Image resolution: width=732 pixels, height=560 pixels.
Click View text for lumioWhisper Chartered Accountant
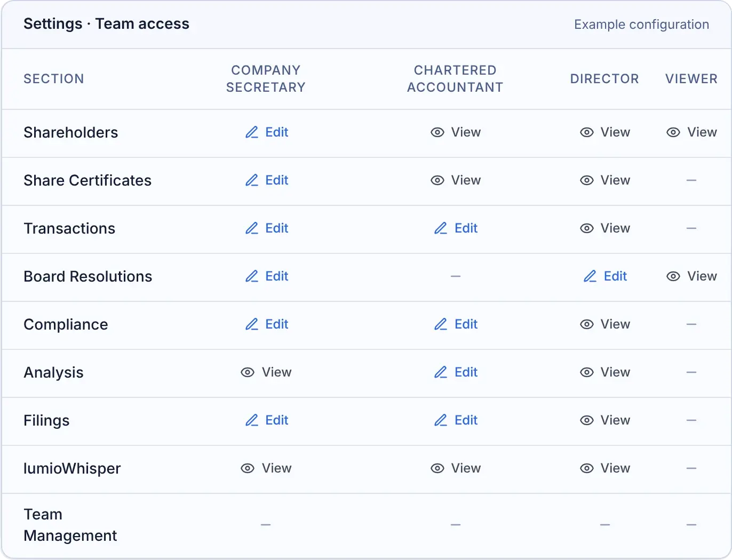pos(466,468)
